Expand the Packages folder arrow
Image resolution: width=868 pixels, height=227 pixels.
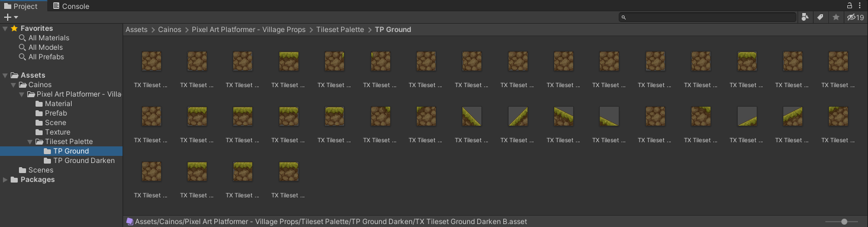tap(5, 180)
